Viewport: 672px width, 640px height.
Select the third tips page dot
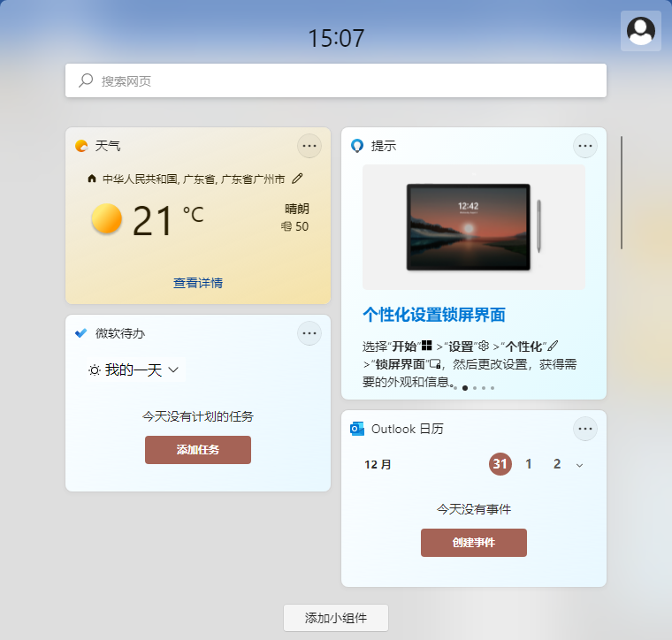[475, 388]
